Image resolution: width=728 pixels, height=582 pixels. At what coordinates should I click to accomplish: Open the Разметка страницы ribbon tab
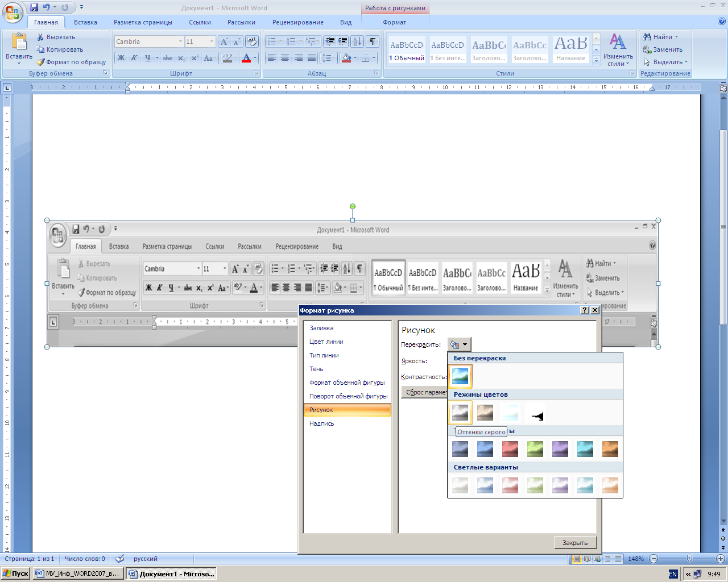143,22
